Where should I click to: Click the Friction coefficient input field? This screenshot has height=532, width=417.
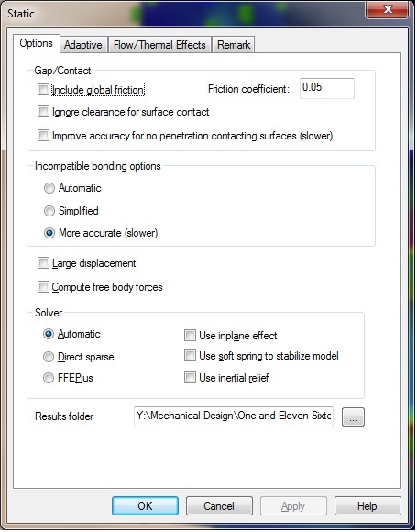(x=327, y=88)
